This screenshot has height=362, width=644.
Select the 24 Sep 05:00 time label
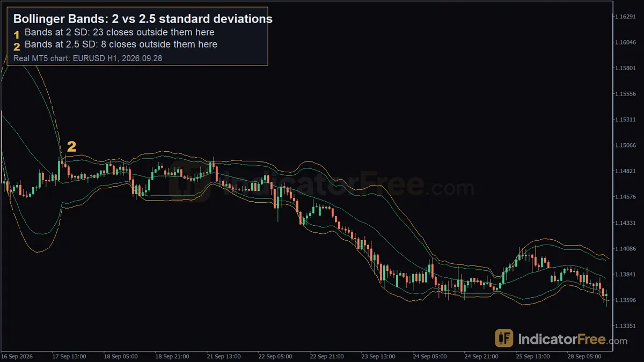(430, 356)
